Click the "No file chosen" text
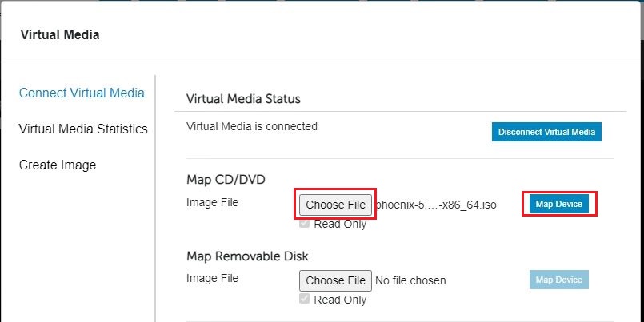Viewport: 644px width, 322px height. pos(410,280)
